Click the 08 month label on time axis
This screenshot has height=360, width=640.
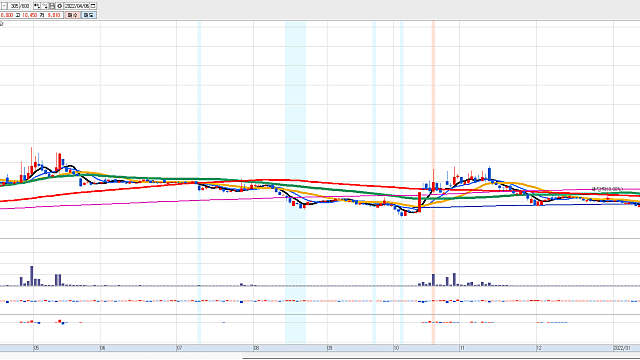tap(256, 348)
